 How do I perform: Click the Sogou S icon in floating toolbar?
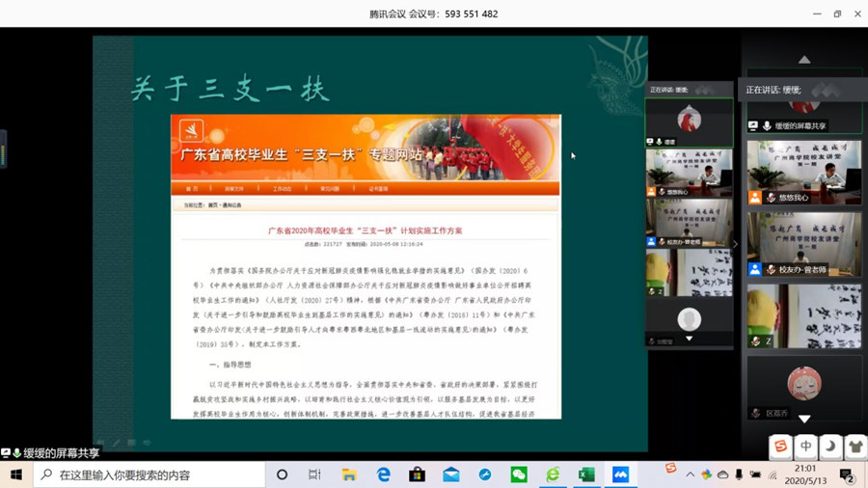click(x=781, y=447)
